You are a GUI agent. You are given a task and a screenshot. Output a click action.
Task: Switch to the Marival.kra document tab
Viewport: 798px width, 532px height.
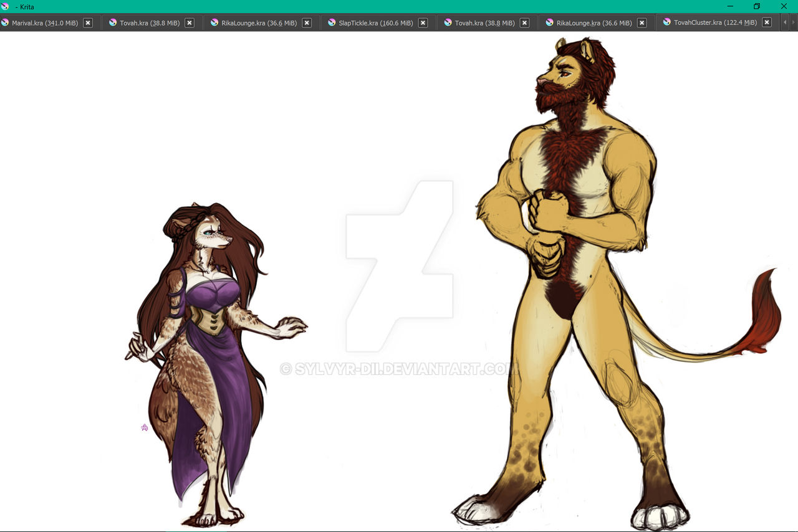pyautogui.click(x=44, y=23)
